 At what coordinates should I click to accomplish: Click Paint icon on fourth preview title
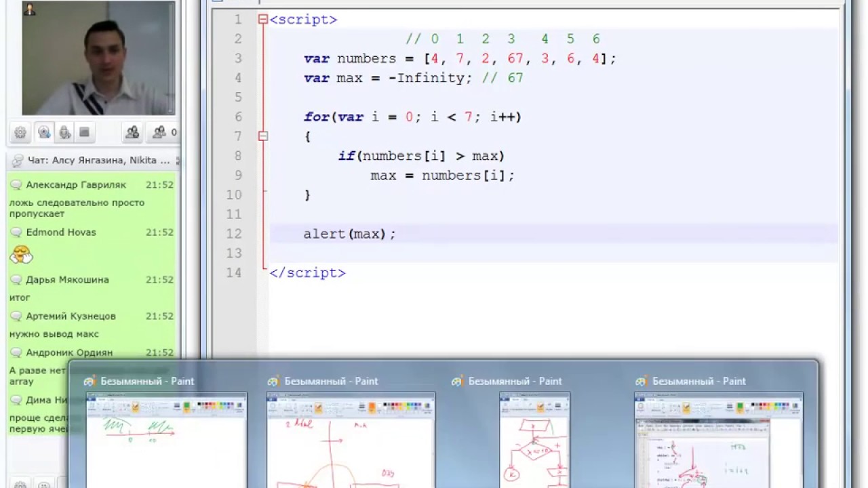coord(642,382)
